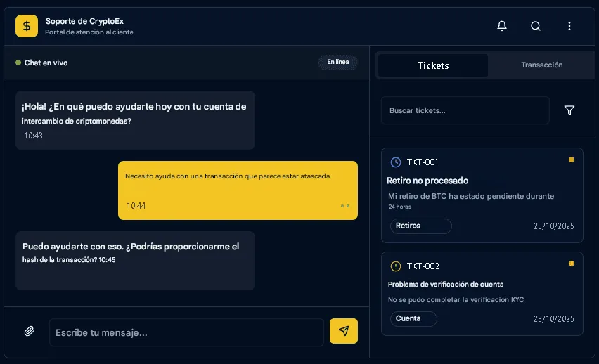This screenshot has width=599, height=364.
Task: Click the green live chat status dot
Action: (18, 63)
